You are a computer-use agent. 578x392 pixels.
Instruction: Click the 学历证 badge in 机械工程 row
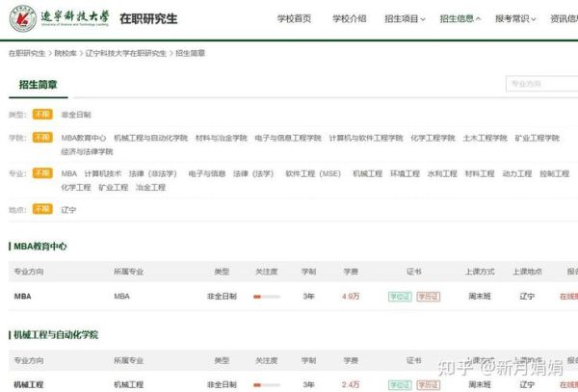(429, 385)
